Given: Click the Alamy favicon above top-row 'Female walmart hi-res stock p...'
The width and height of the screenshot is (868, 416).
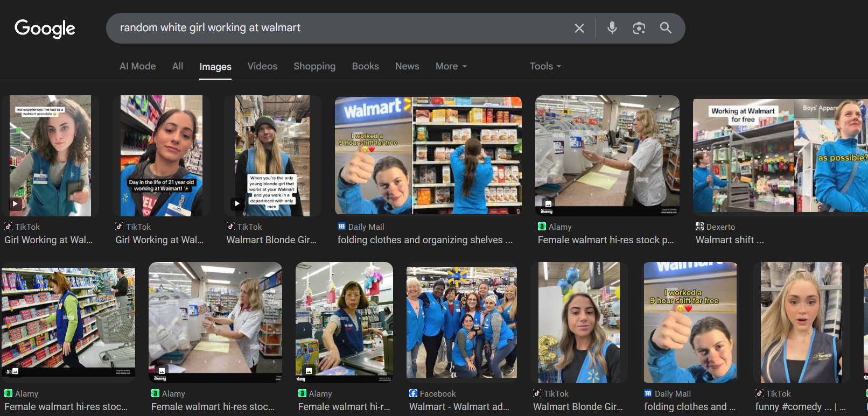Looking at the screenshot, I should (x=542, y=227).
